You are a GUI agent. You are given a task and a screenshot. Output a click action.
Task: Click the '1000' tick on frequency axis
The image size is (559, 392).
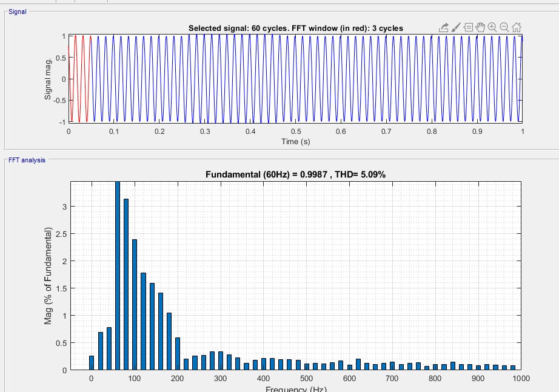click(521, 379)
